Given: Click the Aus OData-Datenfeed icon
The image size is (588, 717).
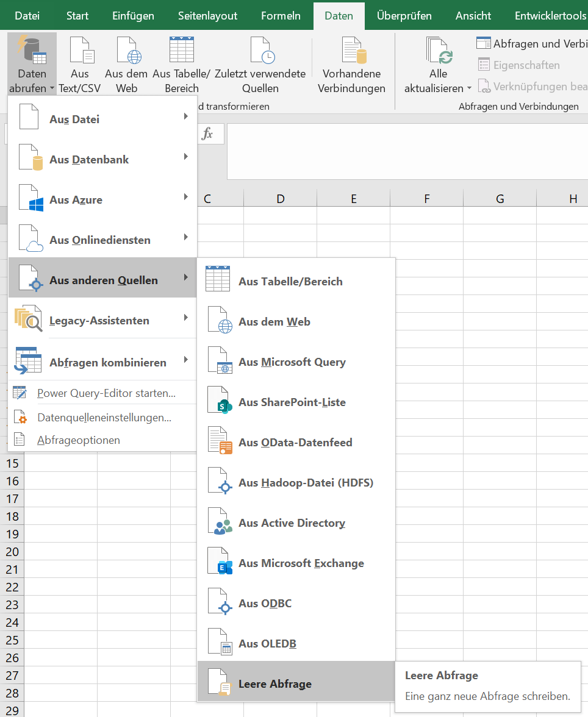Looking at the screenshot, I should click(x=220, y=440).
